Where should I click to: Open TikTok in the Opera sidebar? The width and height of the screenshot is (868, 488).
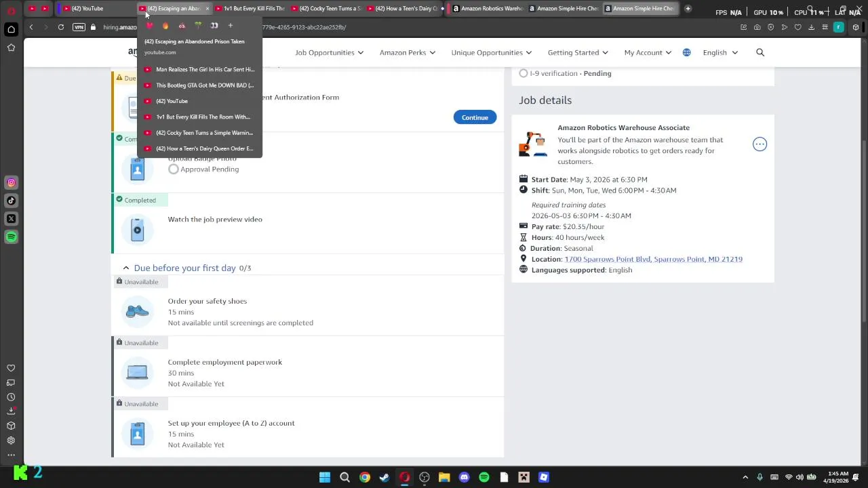click(11, 201)
